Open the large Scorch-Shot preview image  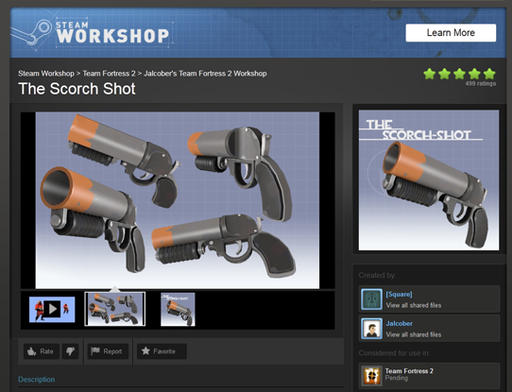pyautogui.click(x=429, y=180)
